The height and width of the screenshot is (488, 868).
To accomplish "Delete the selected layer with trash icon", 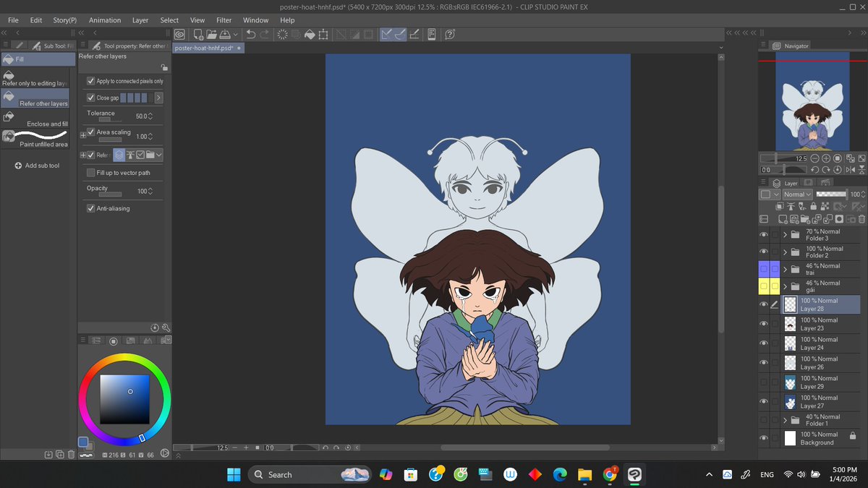I will (861, 219).
